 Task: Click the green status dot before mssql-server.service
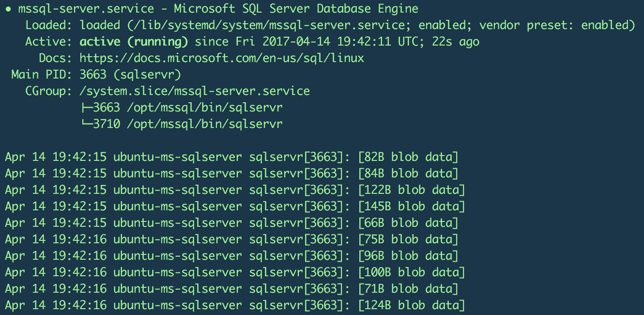coord(8,9)
